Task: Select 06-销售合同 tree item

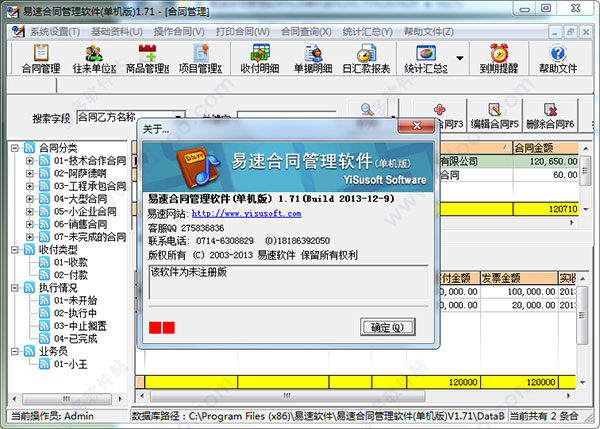Action: [x=80, y=224]
